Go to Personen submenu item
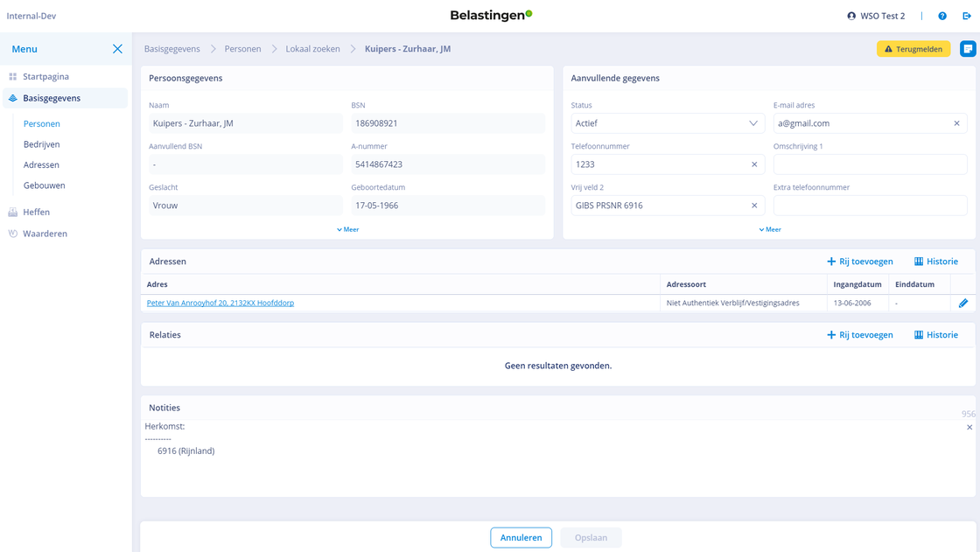Screen dimensions: 980x552 [x=42, y=123]
